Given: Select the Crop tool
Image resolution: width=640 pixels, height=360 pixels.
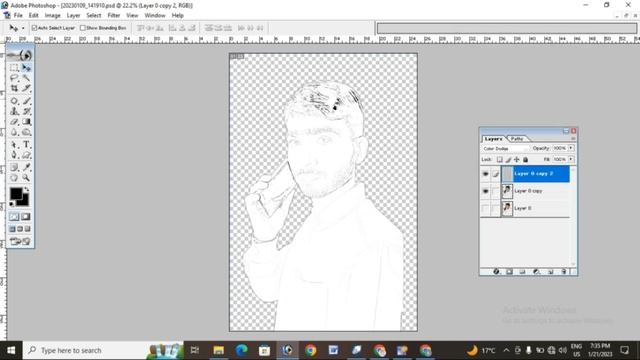Looking at the screenshot, I should [14, 88].
